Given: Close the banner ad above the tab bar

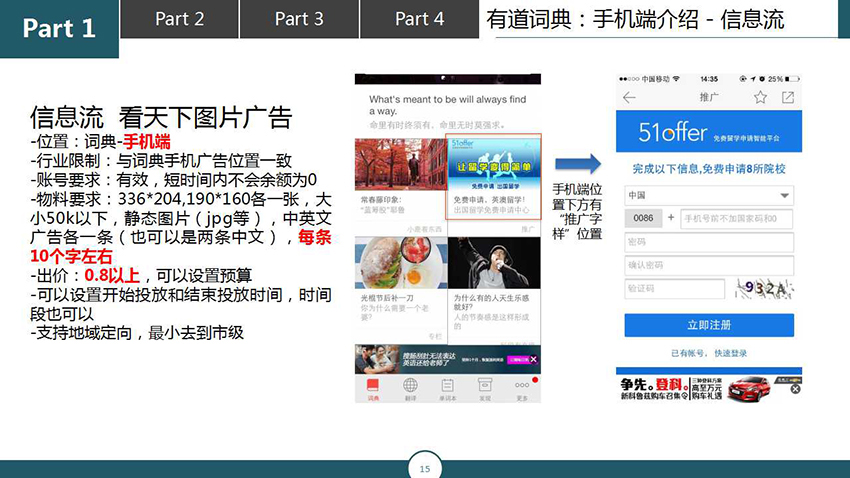Looking at the screenshot, I should click(533, 359).
